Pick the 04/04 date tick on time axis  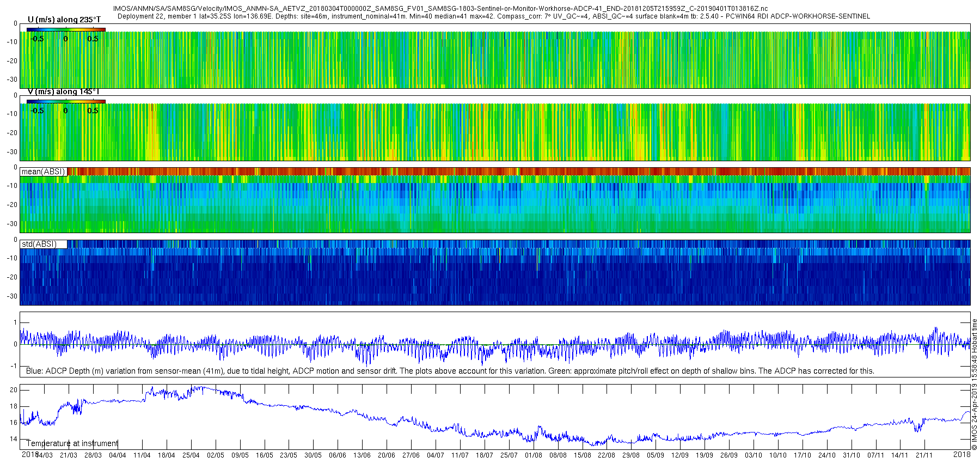tap(118, 455)
